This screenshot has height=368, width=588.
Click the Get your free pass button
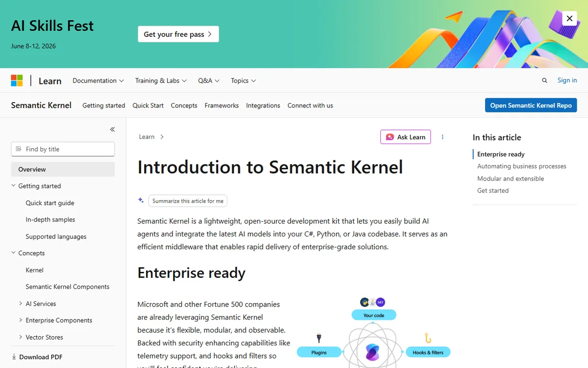pos(178,34)
